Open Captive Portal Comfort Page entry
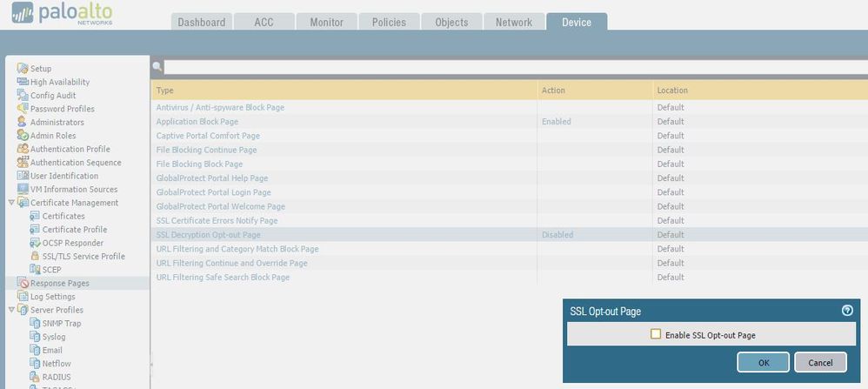Image resolution: width=868 pixels, height=389 pixels. [x=208, y=135]
